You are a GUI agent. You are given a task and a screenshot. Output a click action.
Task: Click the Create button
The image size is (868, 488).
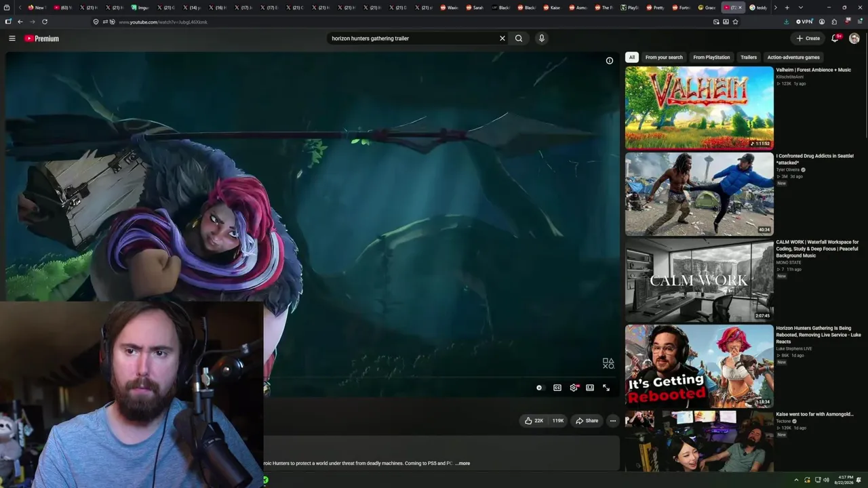click(808, 39)
